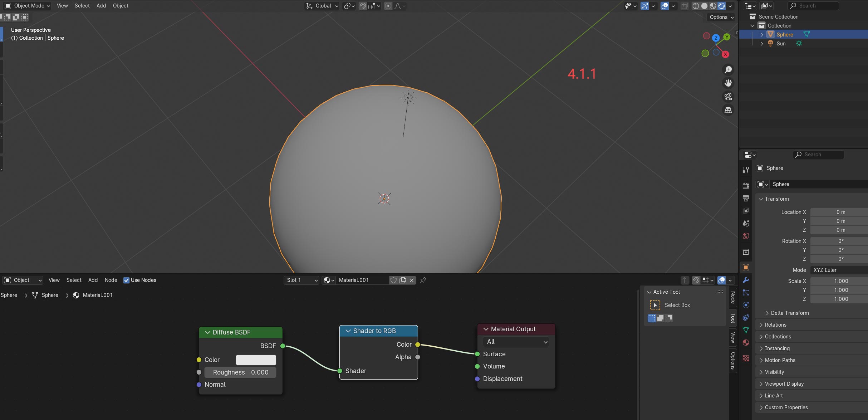The height and width of the screenshot is (420, 868).
Task: Switch viewport to Wireframe shading
Action: click(696, 6)
